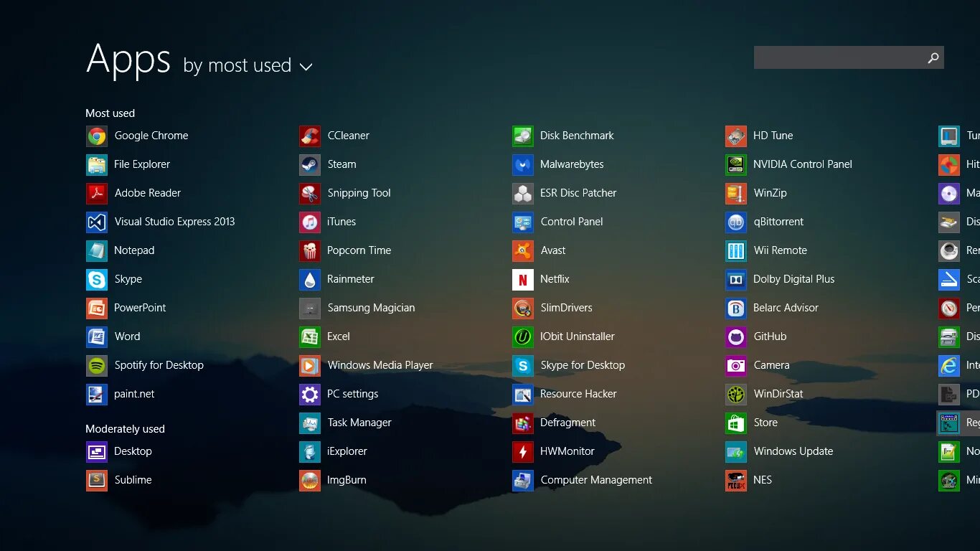Open the PowerPoint icon
The height and width of the screenshot is (551, 980).
[97, 308]
